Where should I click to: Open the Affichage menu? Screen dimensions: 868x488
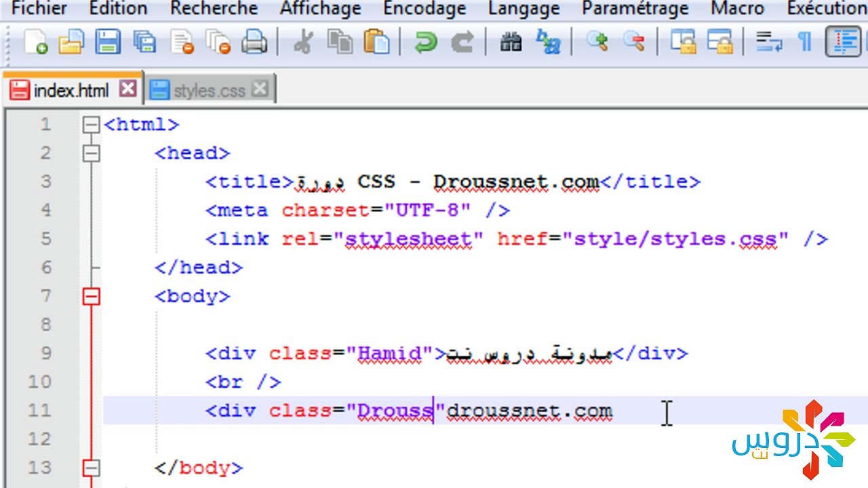pyautogui.click(x=320, y=9)
